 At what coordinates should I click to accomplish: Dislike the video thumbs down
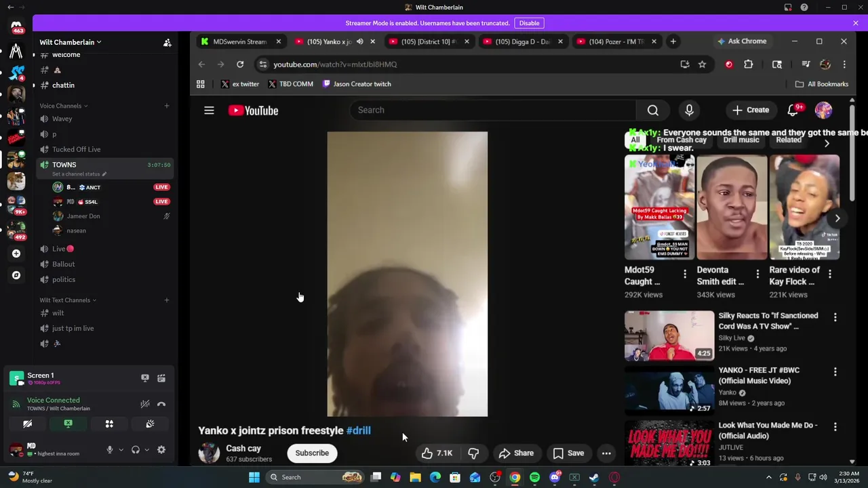[473, 453]
